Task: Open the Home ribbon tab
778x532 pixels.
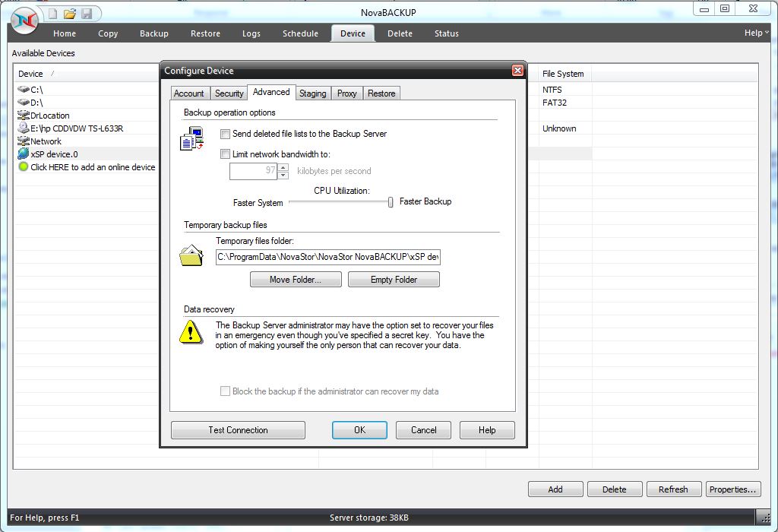Action: [65, 33]
